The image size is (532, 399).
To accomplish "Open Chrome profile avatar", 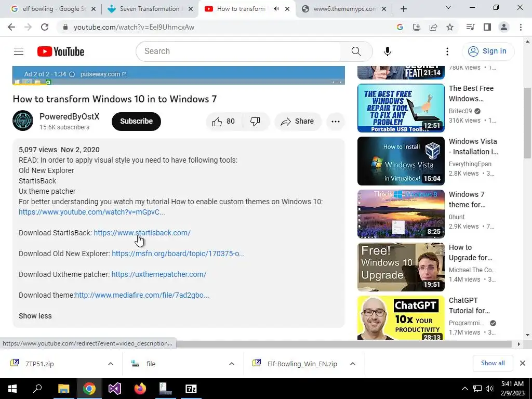I will [504, 27].
